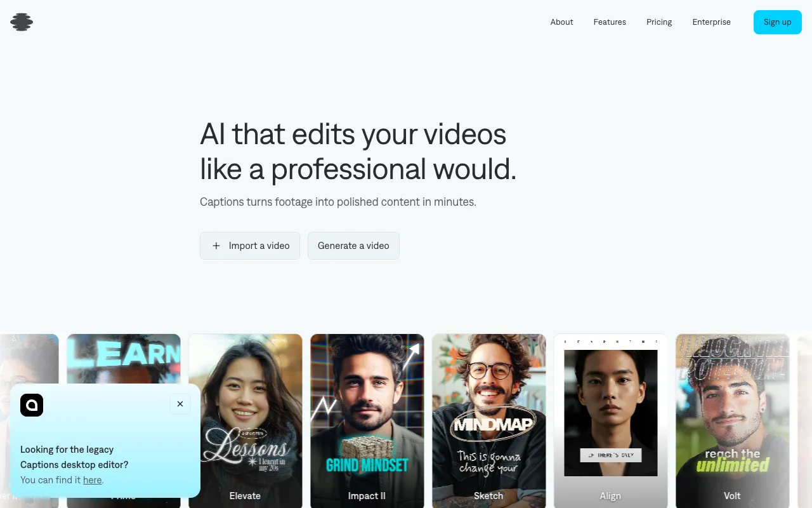This screenshot has height=508, width=812.
Task: Click the Generate a video button
Action: point(353,245)
